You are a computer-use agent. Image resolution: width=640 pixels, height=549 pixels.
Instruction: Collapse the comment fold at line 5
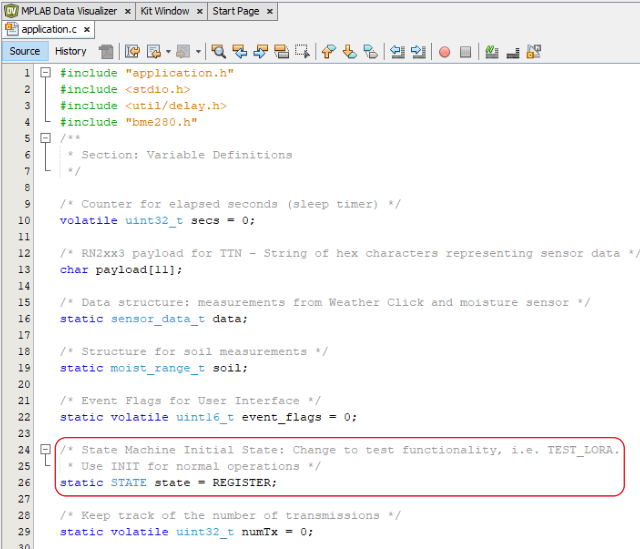click(x=46, y=138)
